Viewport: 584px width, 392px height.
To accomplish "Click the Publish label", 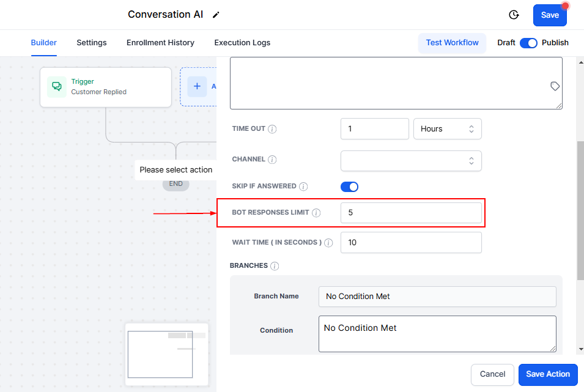I will (x=555, y=43).
